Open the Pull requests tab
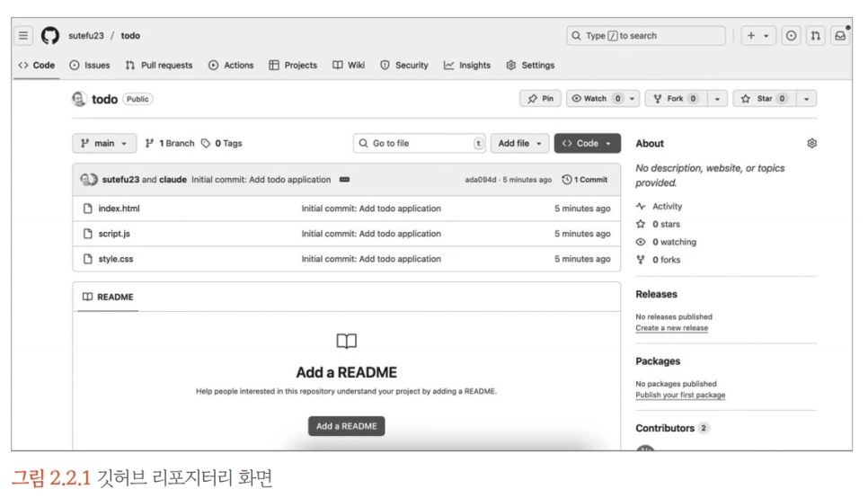 pos(159,66)
